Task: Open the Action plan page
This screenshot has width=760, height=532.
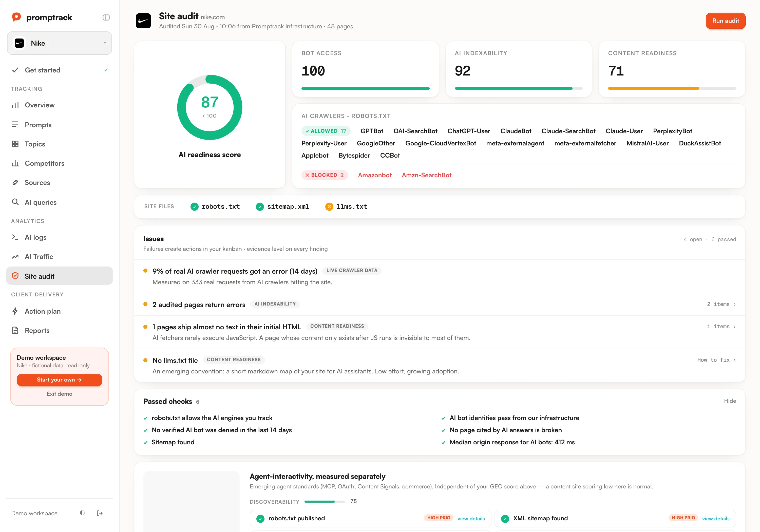Action: 60,311
